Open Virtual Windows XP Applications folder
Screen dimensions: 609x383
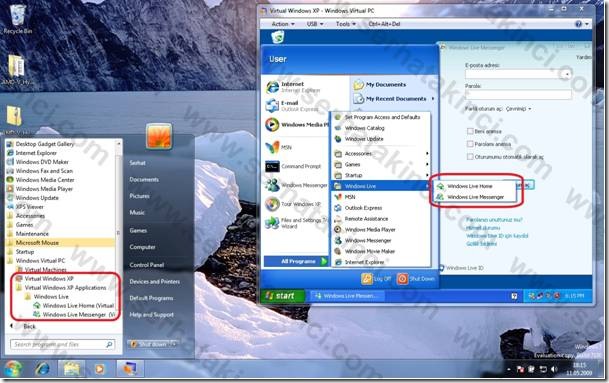pos(65,288)
